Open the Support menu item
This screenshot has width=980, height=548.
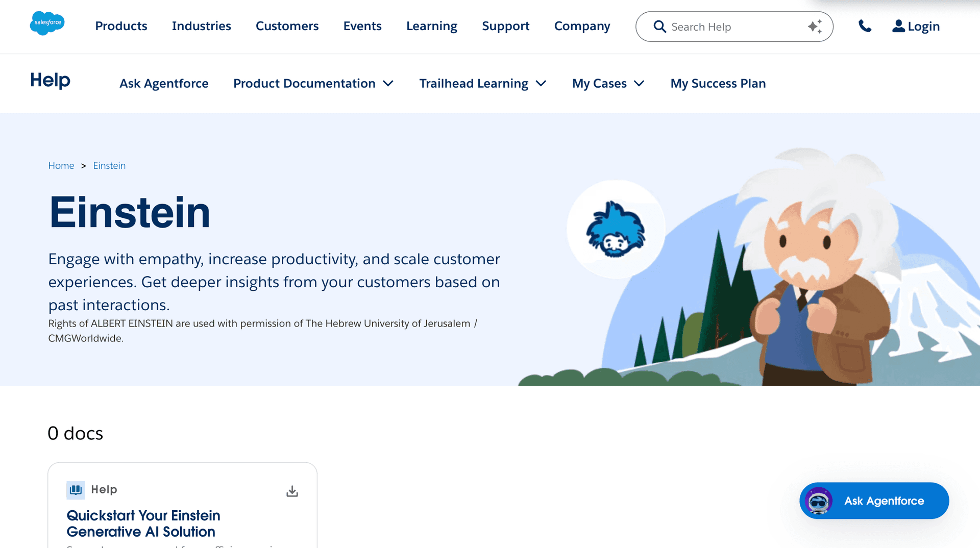505,26
